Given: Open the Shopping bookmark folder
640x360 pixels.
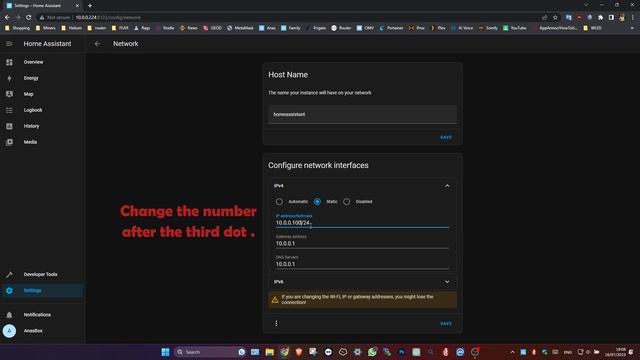Looking at the screenshot, I should click(17, 28).
